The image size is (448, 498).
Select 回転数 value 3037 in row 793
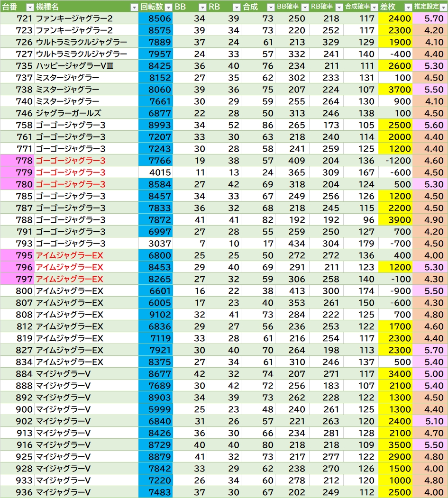pyautogui.click(x=155, y=244)
